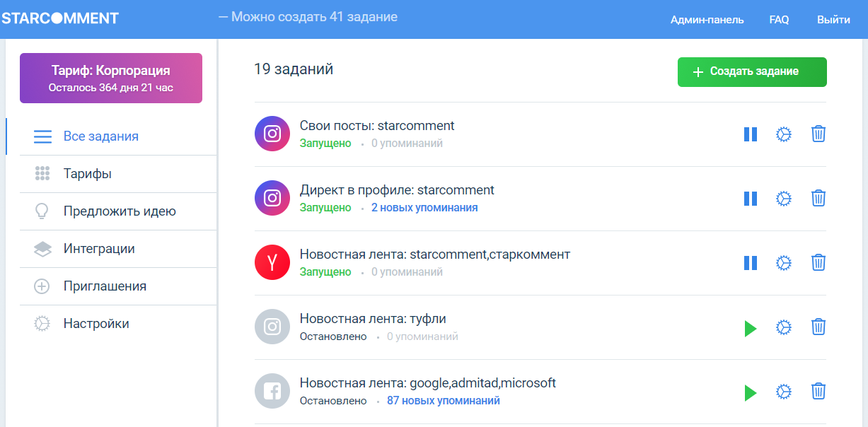Viewport: 868px width, 427px height.
Task: Click the Facebook icon of google,admitad,microsoft task
Action: click(272, 391)
